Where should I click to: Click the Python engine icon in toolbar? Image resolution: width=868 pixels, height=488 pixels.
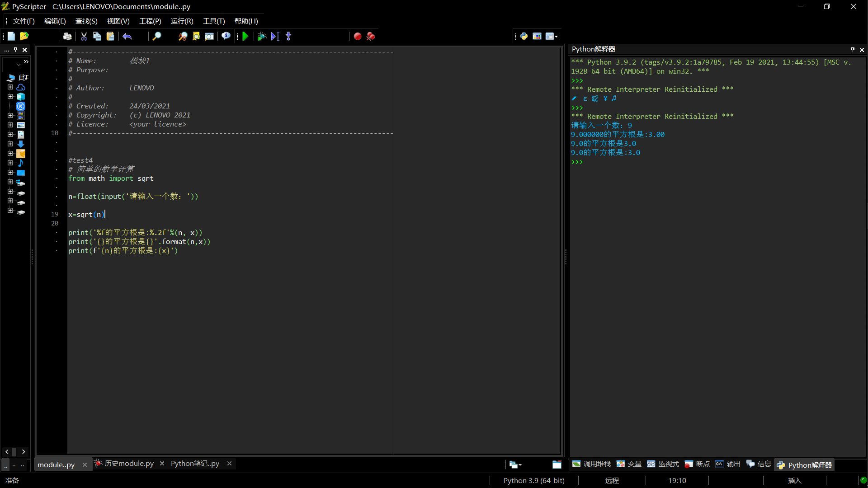tap(524, 36)
